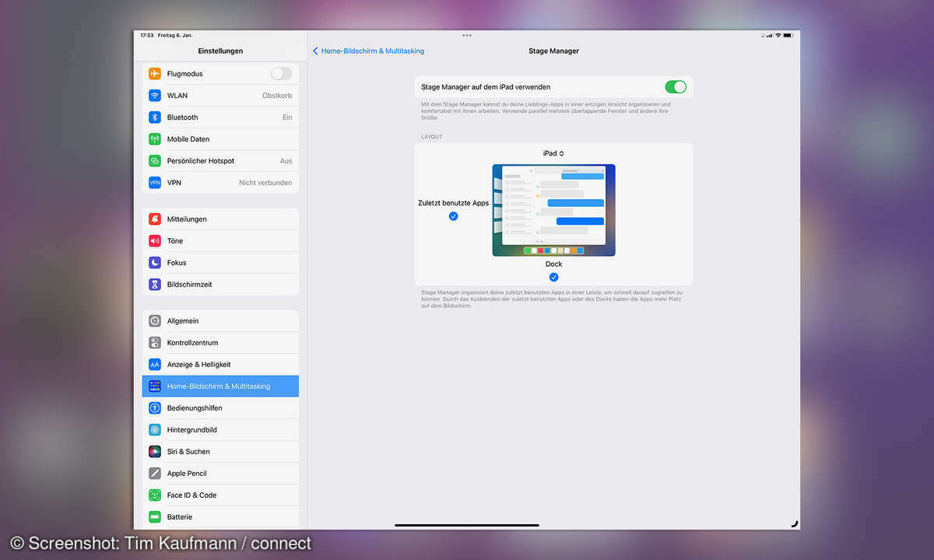Screen dimensions: 934x560
Task: Tap the Kontrollzentrum icon
Action: click(x=155, y=343)
